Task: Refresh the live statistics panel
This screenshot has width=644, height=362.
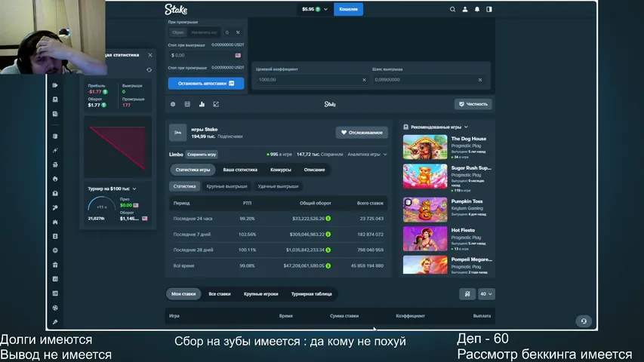Action: tap(149, 70)
